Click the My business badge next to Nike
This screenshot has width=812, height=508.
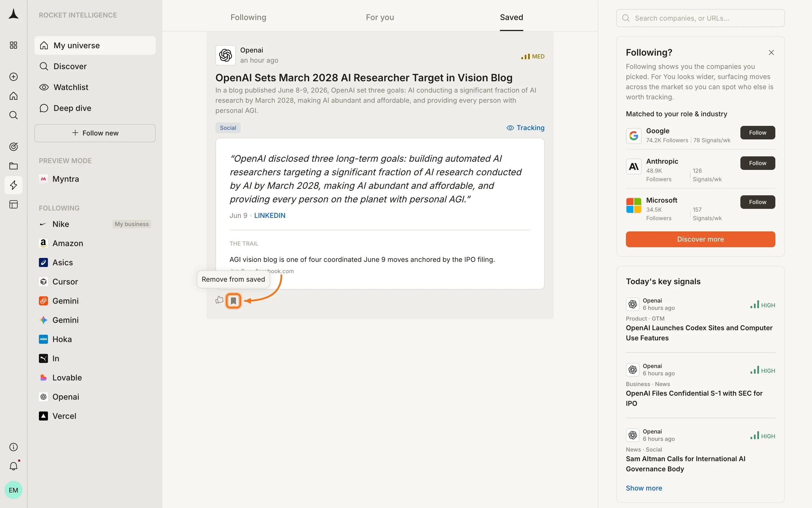click(x=132, y=224)
